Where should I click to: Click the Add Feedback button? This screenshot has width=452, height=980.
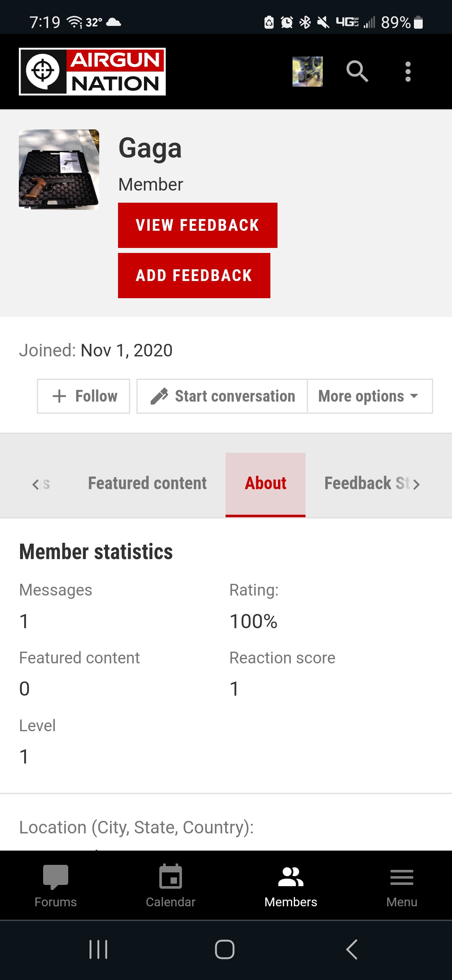point(194,276)
